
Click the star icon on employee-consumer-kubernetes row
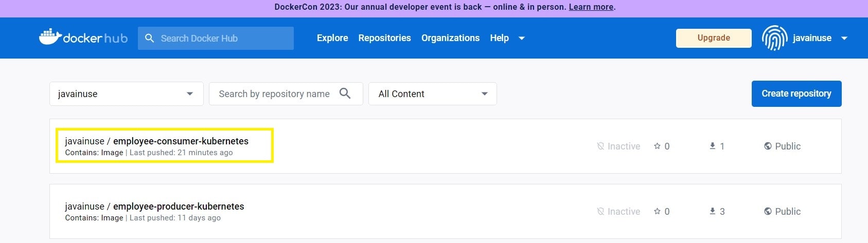(x=657, y=146)
